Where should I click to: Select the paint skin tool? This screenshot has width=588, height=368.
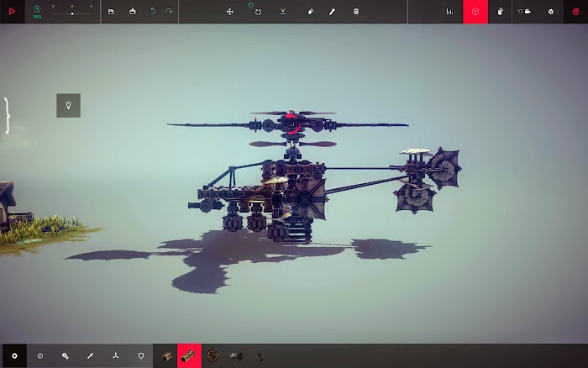click(310, 12)
